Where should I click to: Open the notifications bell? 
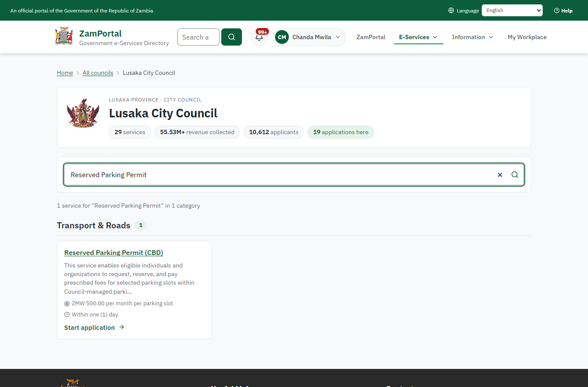coord(259,37)
